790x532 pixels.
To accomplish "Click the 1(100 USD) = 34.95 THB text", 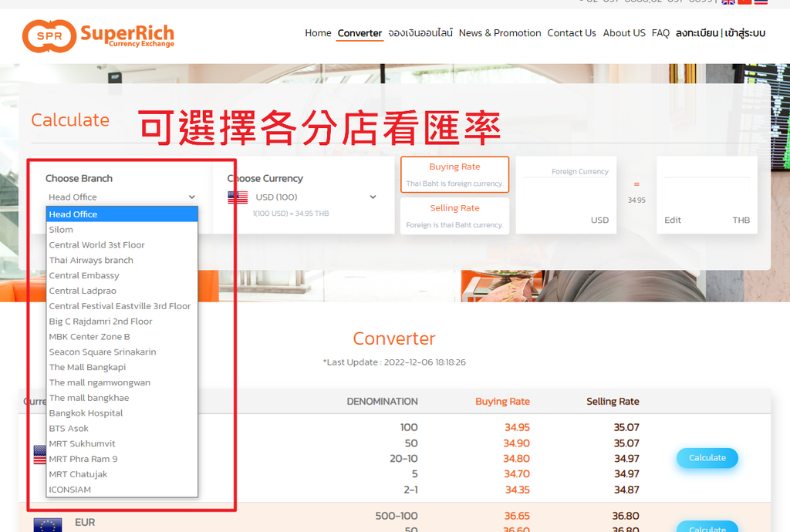I will [291, 214].
